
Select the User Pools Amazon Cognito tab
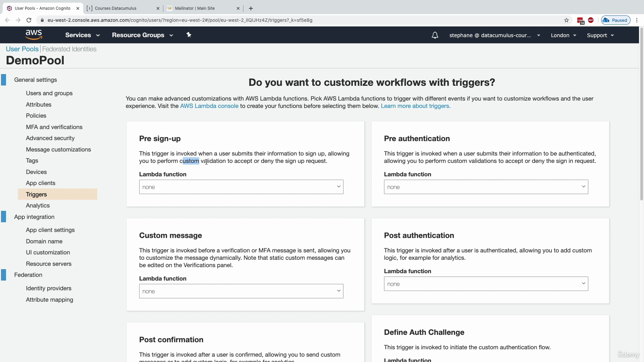click(x=43, y=8)
